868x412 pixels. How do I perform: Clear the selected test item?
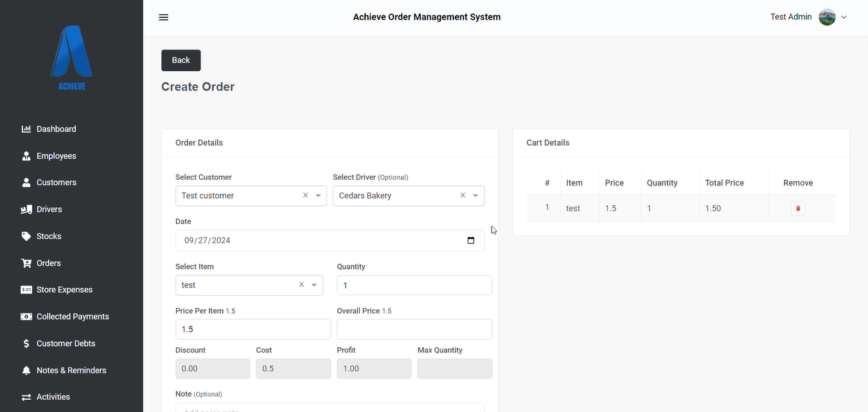coord(301,285)
